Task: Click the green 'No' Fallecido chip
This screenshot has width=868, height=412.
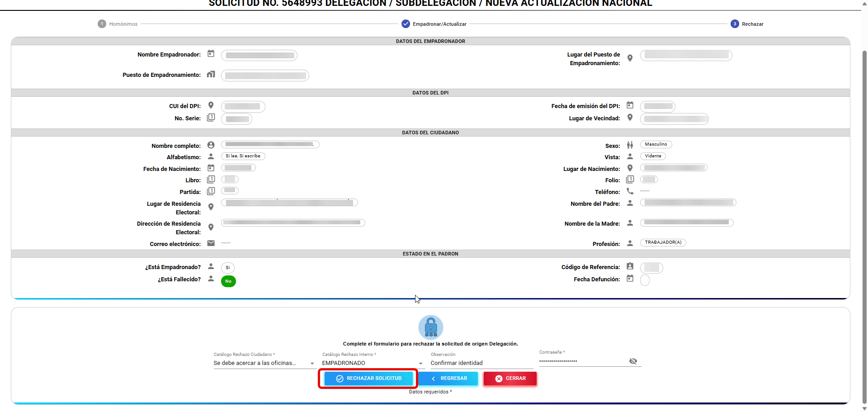Action: pyautogui.click(x=228, y=281)
